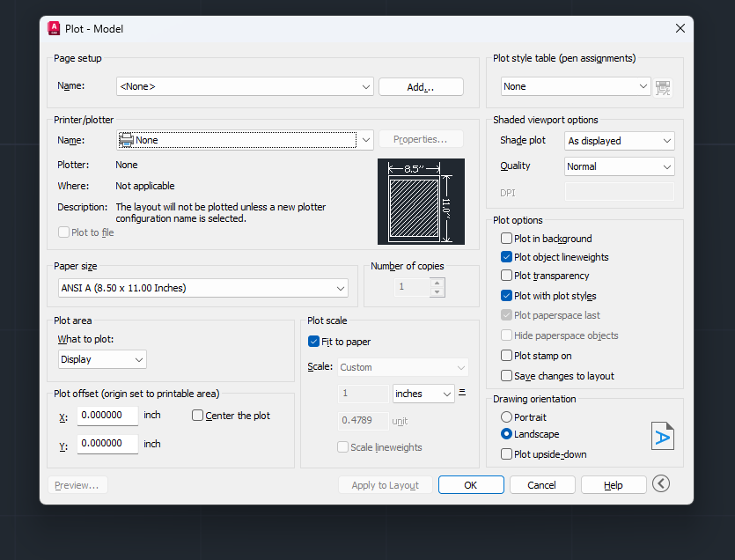
Task: Click the Preview... button
Action: 77,485
